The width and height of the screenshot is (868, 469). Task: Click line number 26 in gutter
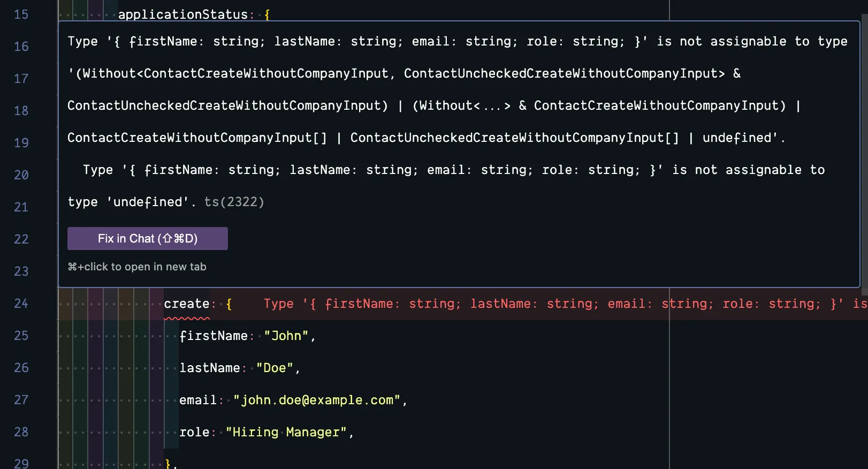(x=21, y=368)
